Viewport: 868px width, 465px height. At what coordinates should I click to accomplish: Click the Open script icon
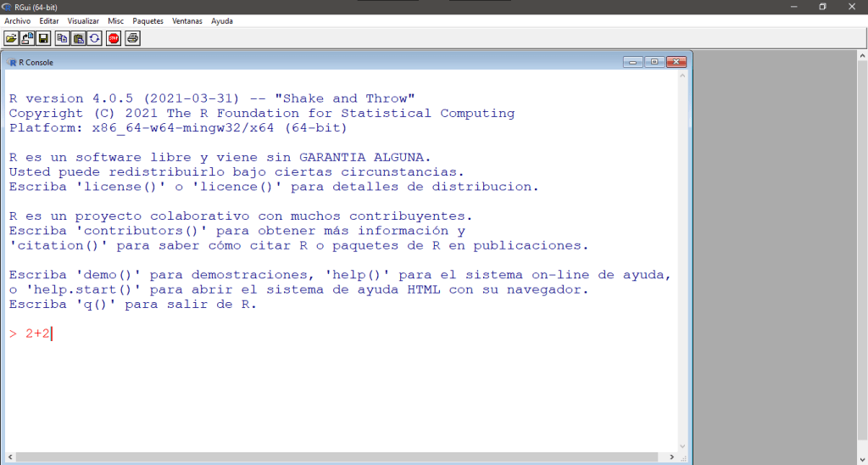point(11,38)
